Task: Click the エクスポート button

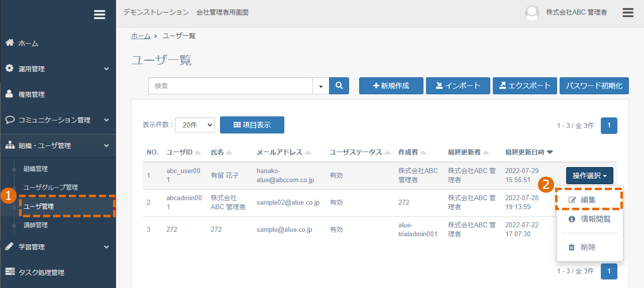Action: coord(524,86)
